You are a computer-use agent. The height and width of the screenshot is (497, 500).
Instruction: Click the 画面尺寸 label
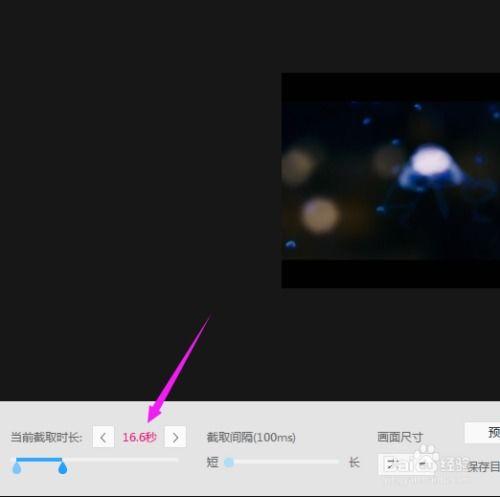[400, 437]
